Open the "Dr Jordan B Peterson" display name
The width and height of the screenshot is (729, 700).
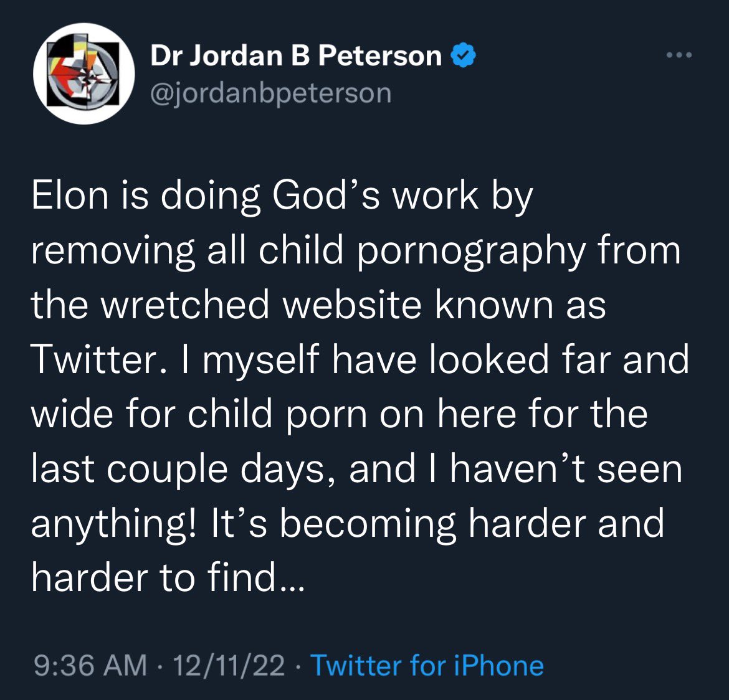tap(296, 56)
